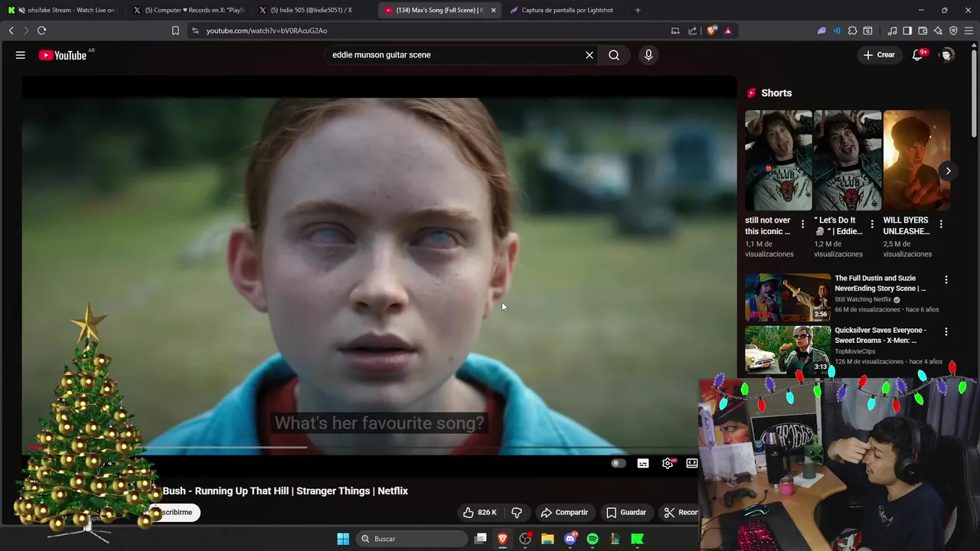Switch to Computer Records en X tab
Viewport: 980px width, 551px height.
(x=188, y=10)
